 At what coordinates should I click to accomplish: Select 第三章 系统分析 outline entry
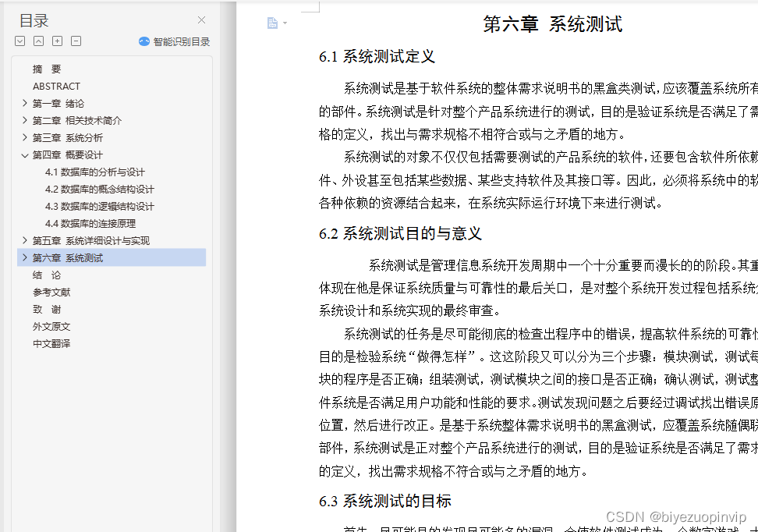68,138
